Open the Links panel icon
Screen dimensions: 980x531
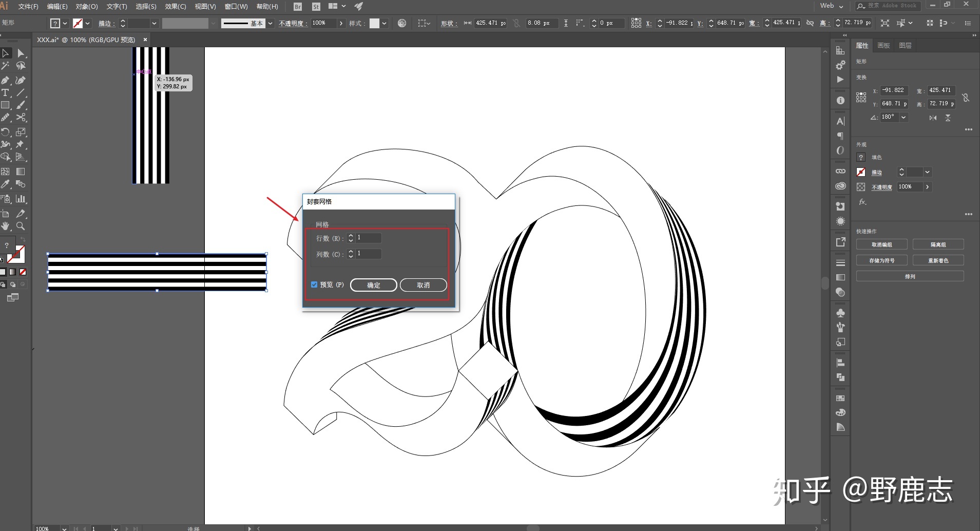[x=840, y=171]
